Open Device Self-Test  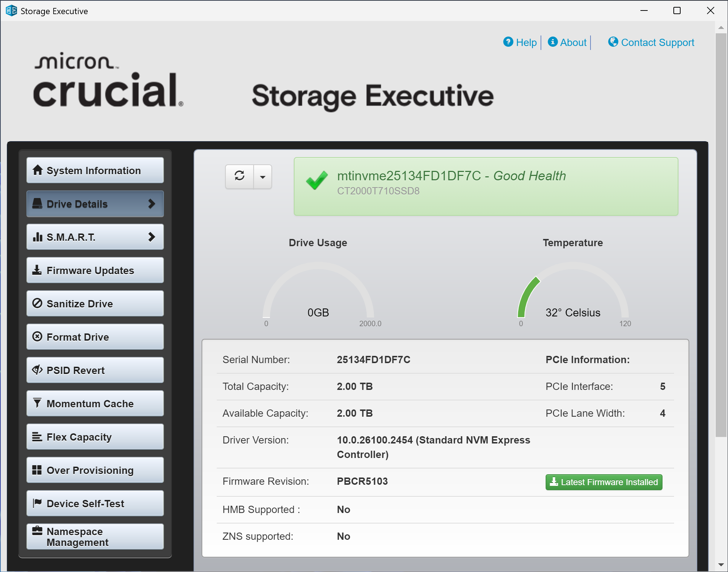95,503
